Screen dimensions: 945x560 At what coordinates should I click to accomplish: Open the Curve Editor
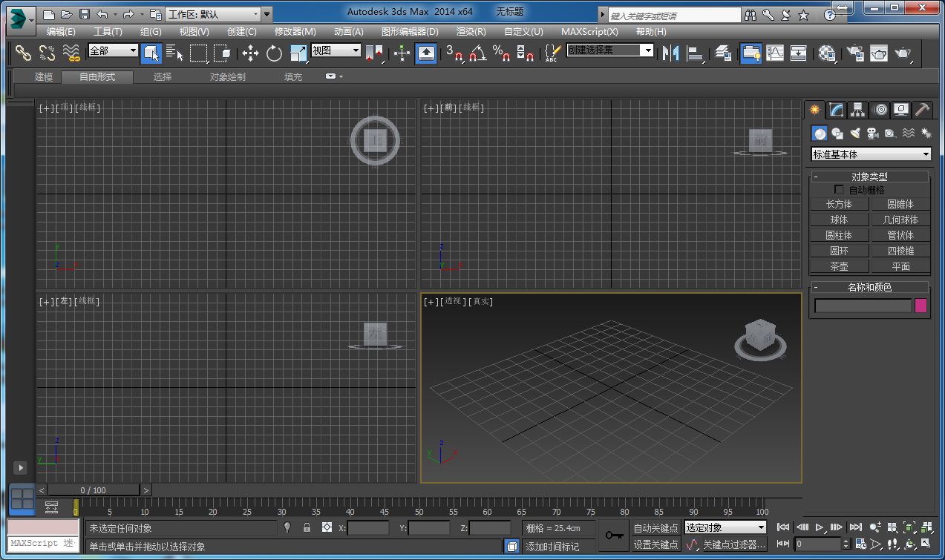tap(775, 53)
